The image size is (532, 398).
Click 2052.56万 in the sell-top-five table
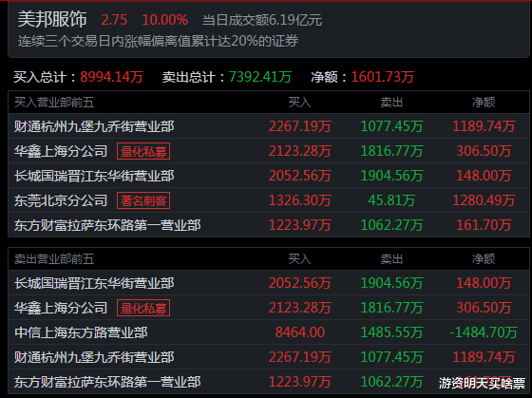[300, 283]
